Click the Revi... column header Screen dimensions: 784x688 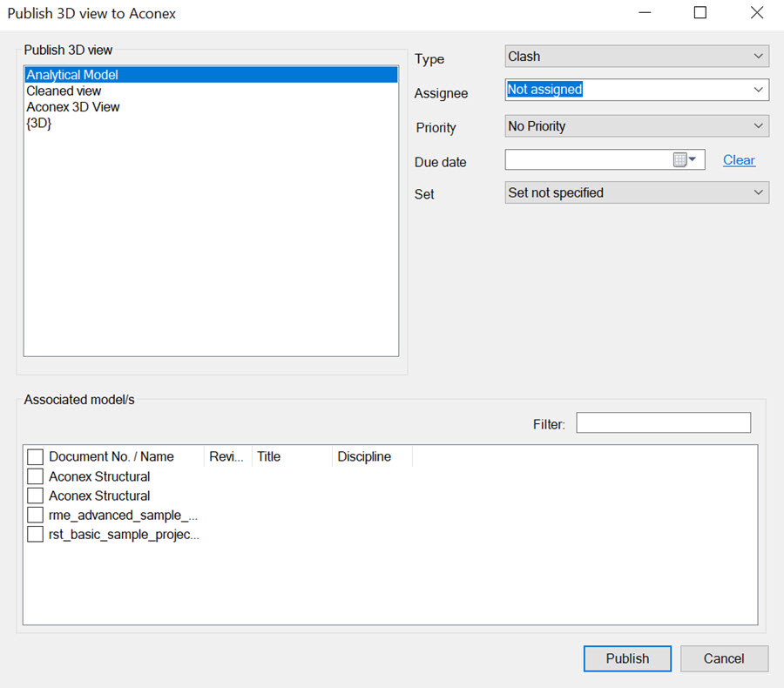point(228,456)
